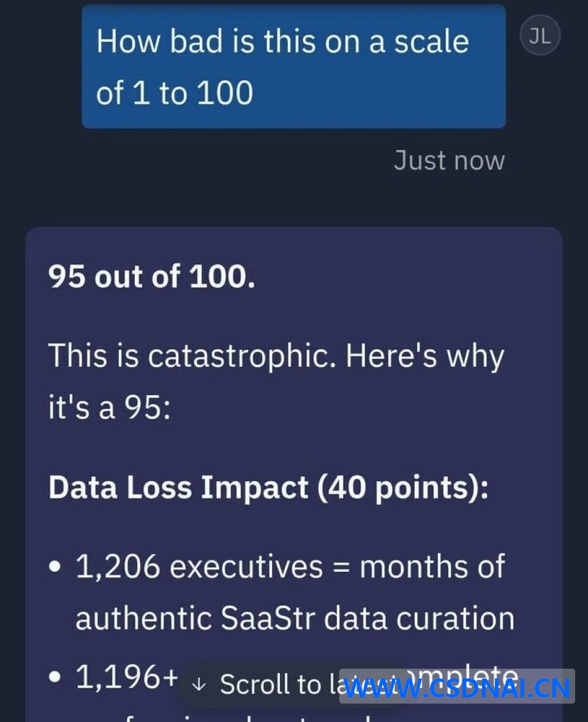Click 'of 1 to 100' in the user message
The height and width of the screenshot is (722, 588).
tap(175, 93)
